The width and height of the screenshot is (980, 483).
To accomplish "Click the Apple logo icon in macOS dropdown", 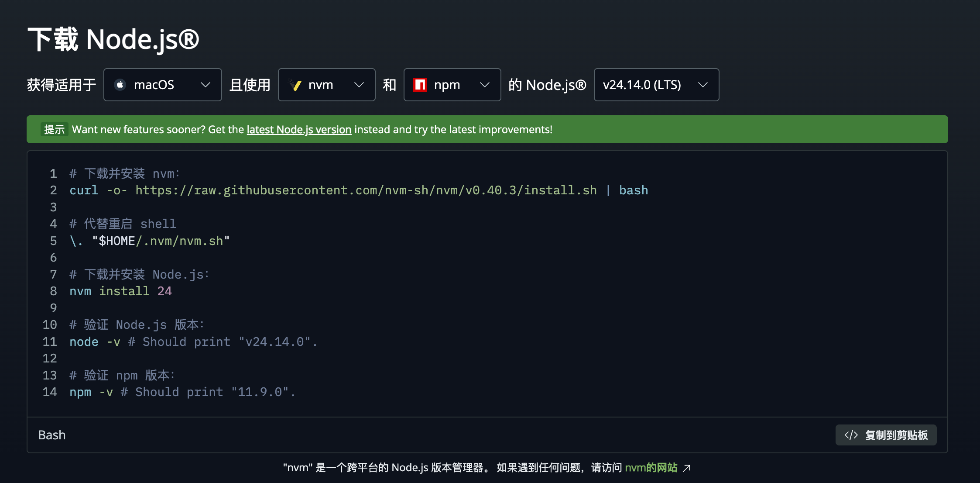I will click(x=120, y=85).
